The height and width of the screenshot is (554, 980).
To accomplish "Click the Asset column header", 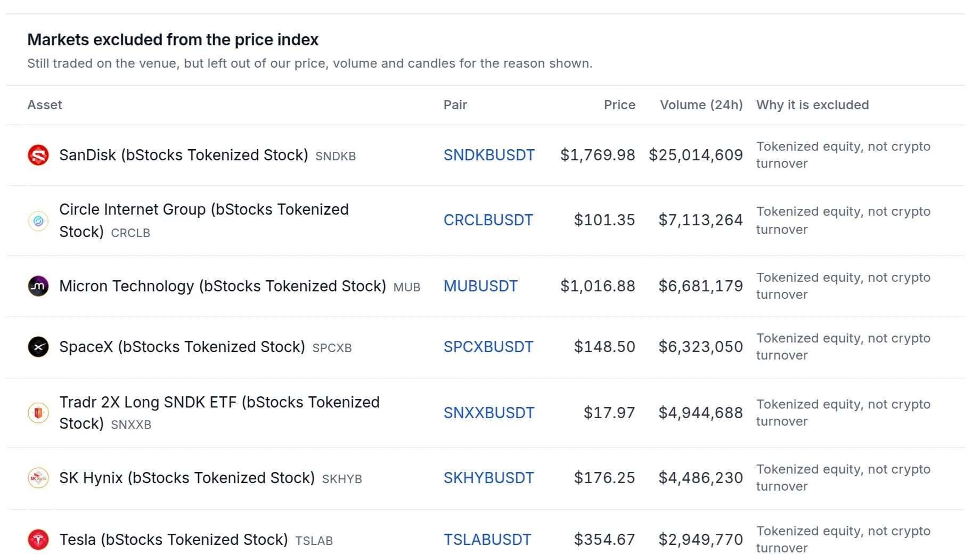I will 45,105.
